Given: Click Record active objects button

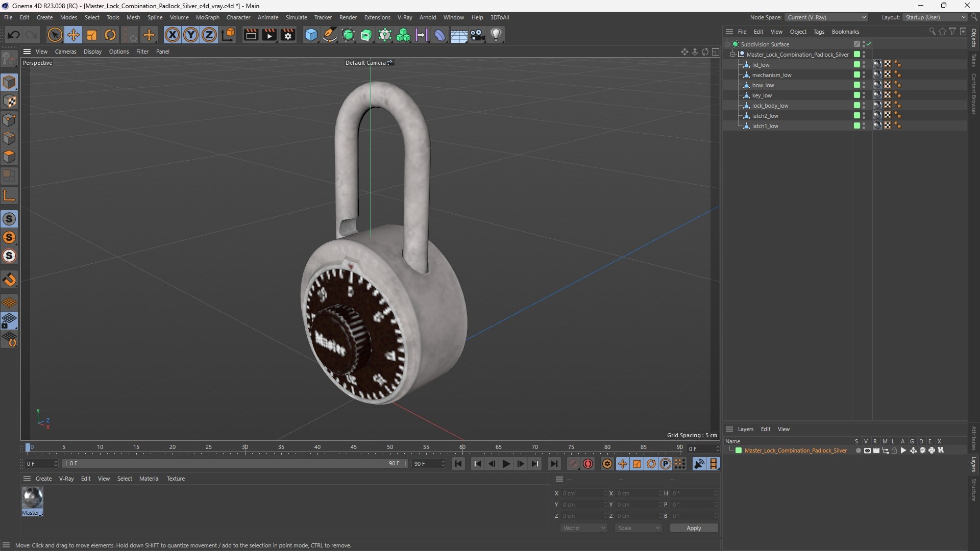Looking at the screenshot, I should (x=574, y=464).
